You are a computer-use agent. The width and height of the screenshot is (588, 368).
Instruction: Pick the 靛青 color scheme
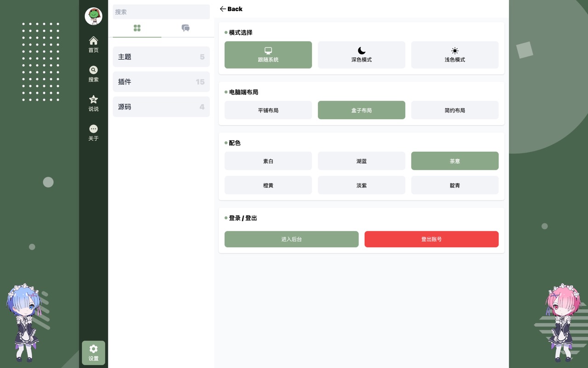point(455,185)
